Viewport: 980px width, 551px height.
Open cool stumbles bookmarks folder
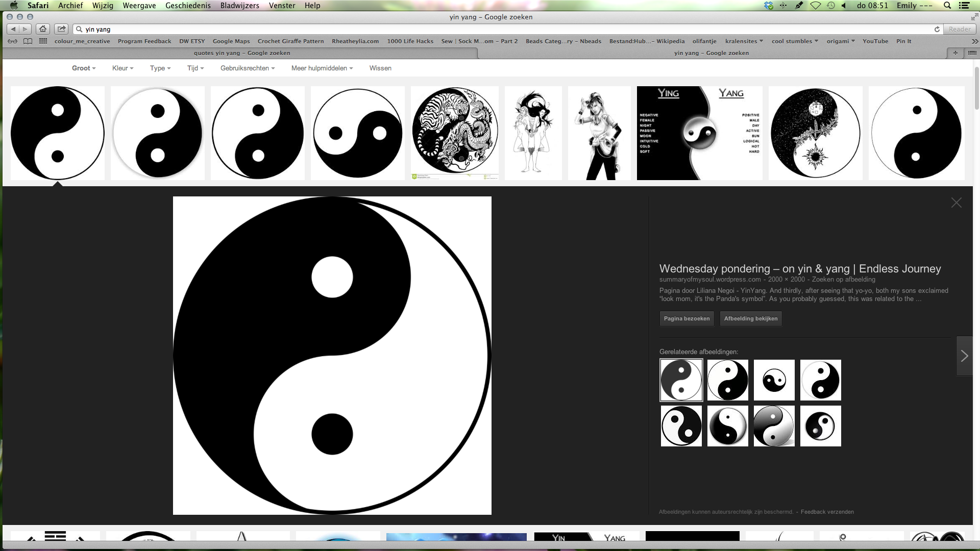(x=795, y=41)
